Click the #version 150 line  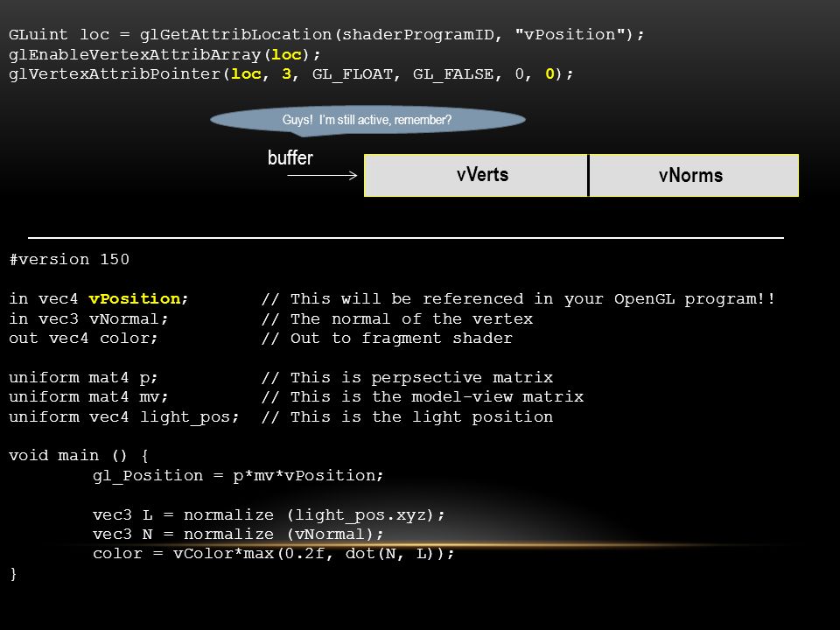coord(69,260)
